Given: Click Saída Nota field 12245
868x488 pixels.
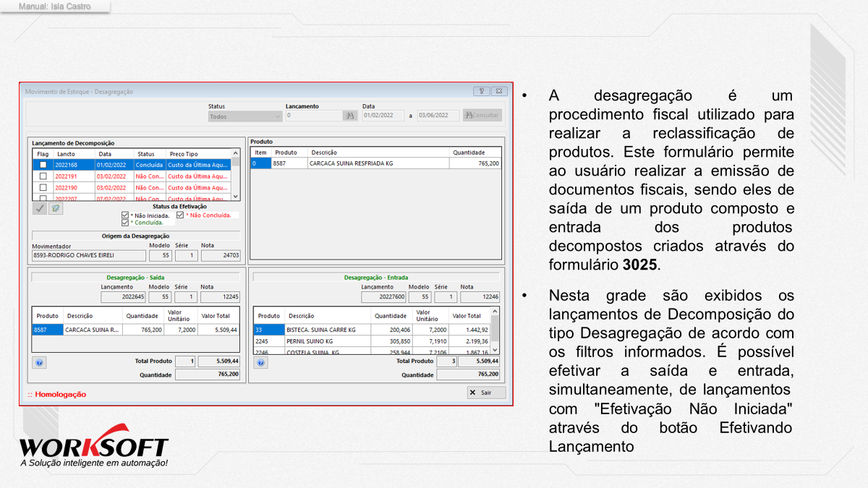Looking at the screenshot, I should point(220,297).
